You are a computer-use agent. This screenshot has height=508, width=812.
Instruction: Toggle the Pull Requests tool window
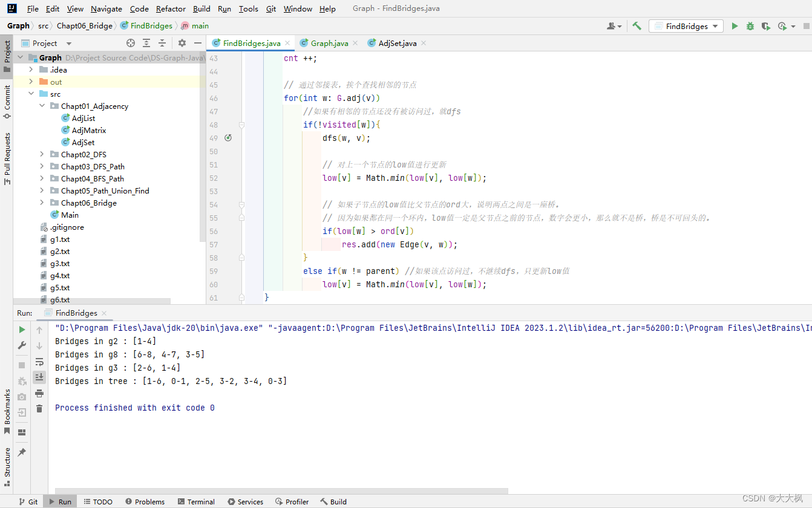click(7, 158)
